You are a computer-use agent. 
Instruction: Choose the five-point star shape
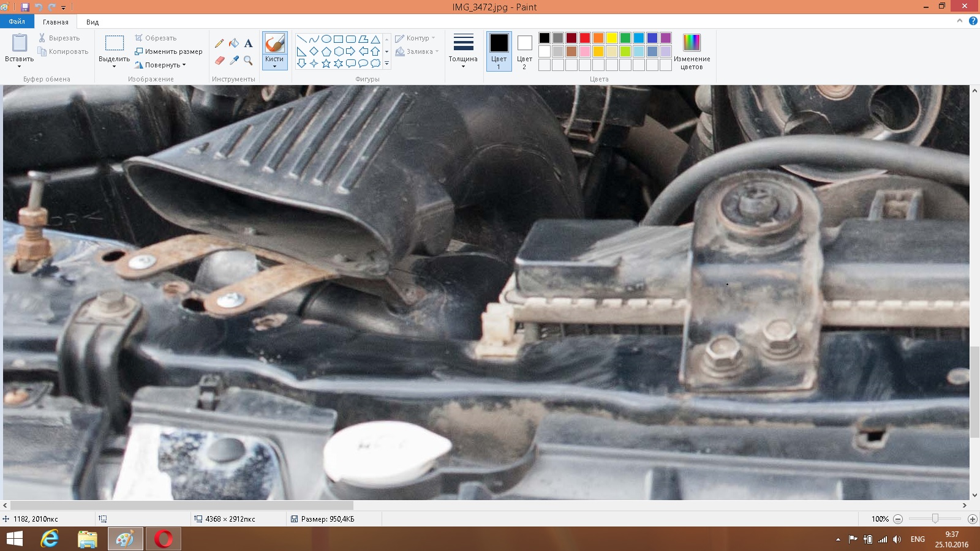click(326, 63)
